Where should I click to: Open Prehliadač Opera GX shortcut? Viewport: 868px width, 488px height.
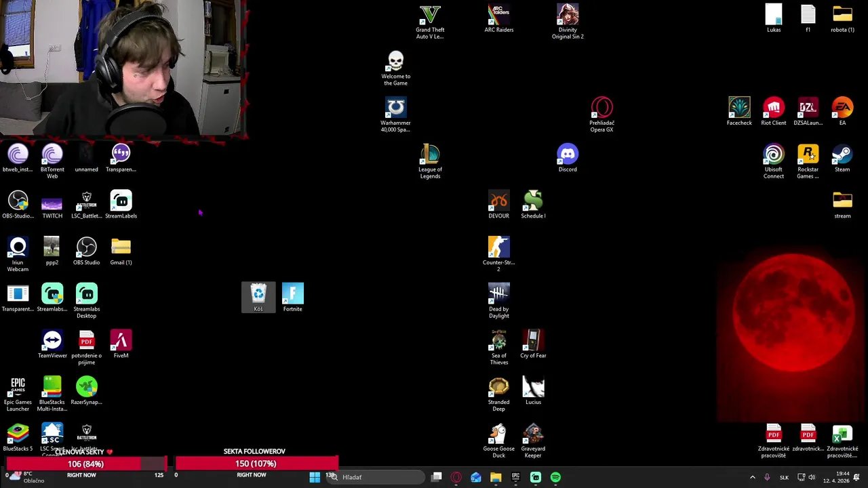pyautogui.click(x=601, y=115)
